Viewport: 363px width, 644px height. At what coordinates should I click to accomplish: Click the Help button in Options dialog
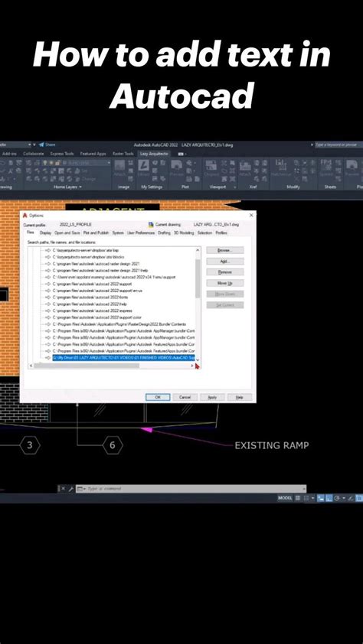pos(240,397)
